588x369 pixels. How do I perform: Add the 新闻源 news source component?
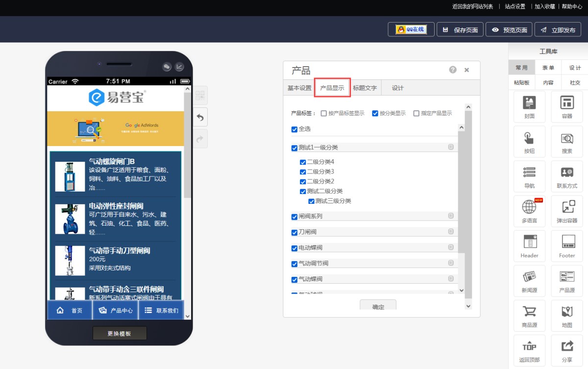(x=529, y=280)
